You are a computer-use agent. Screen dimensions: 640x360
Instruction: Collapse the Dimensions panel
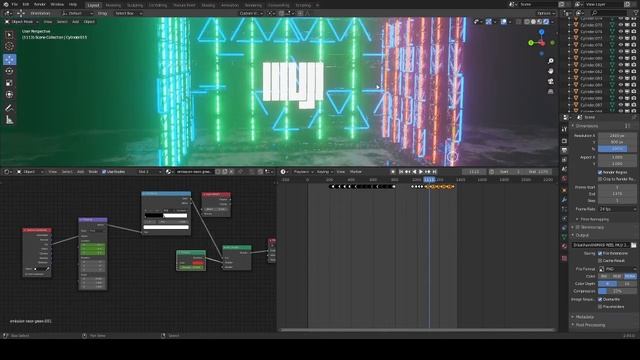pyautogui.click(x=587, y=126)
